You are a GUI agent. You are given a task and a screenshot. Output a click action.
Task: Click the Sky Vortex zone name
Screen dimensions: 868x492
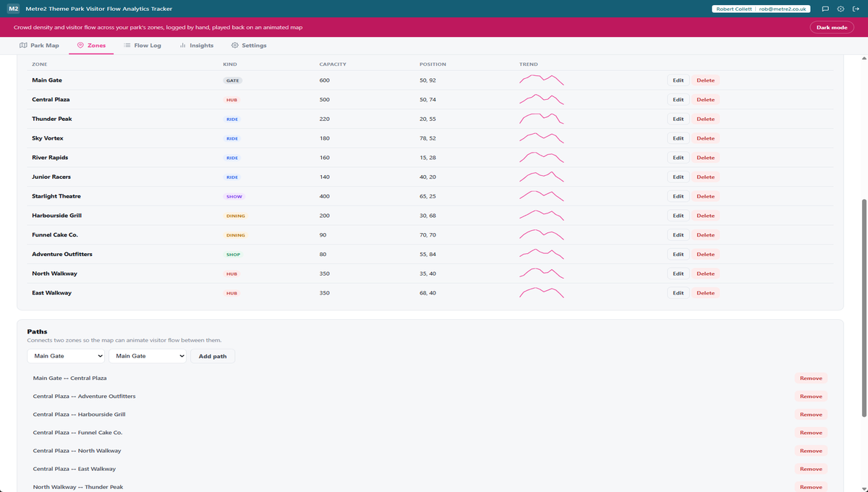pyautogui.click(x=48, y=138)
